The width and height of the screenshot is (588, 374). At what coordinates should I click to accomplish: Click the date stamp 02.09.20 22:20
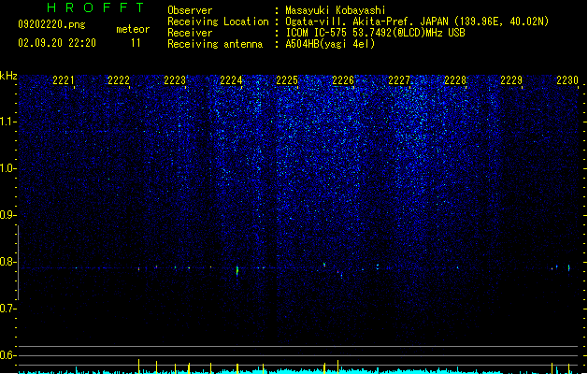coord(57,43)
